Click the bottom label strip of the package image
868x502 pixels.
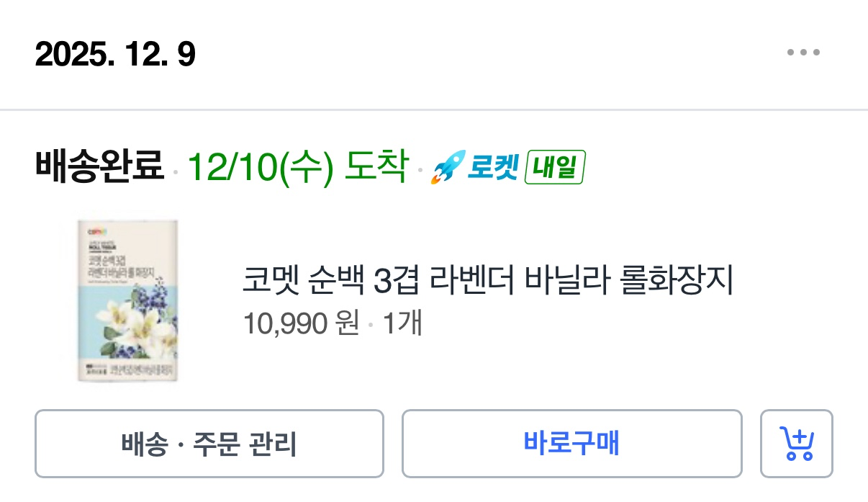tap(128, 371)
